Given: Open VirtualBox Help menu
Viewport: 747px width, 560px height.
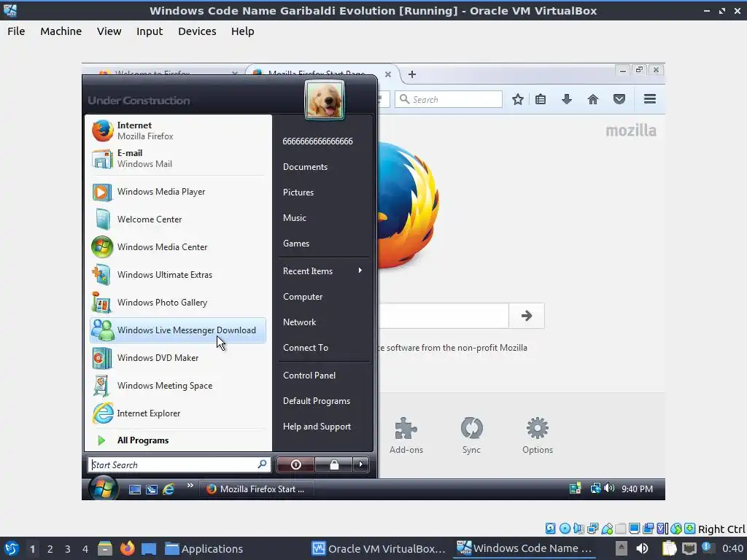Looking at the screenshot, I should [x=242, y=31].
